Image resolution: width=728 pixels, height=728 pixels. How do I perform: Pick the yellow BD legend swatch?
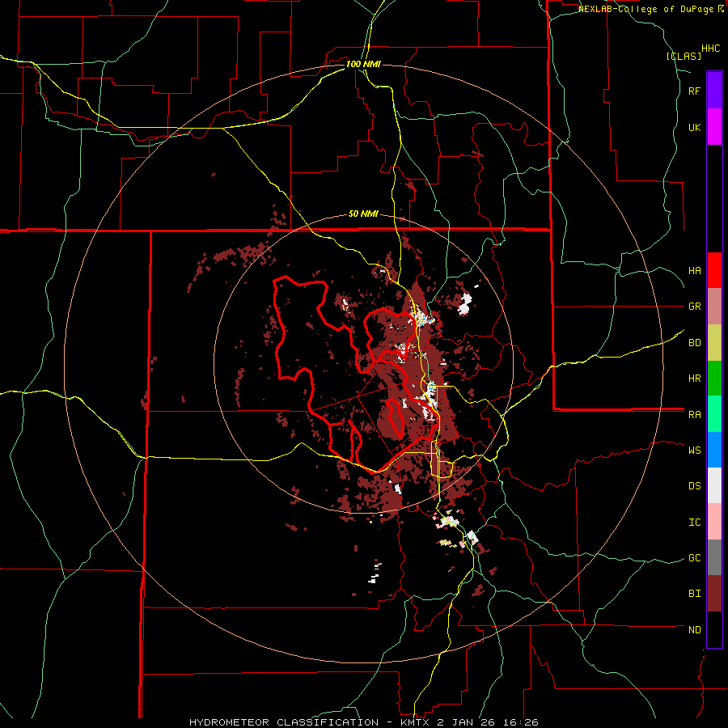click(x=714, y=343)
